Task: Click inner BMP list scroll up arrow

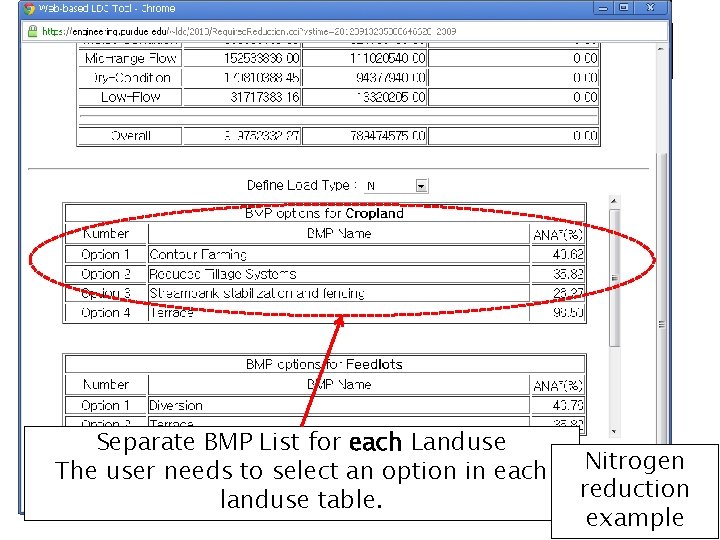Action: click(614, 201)
